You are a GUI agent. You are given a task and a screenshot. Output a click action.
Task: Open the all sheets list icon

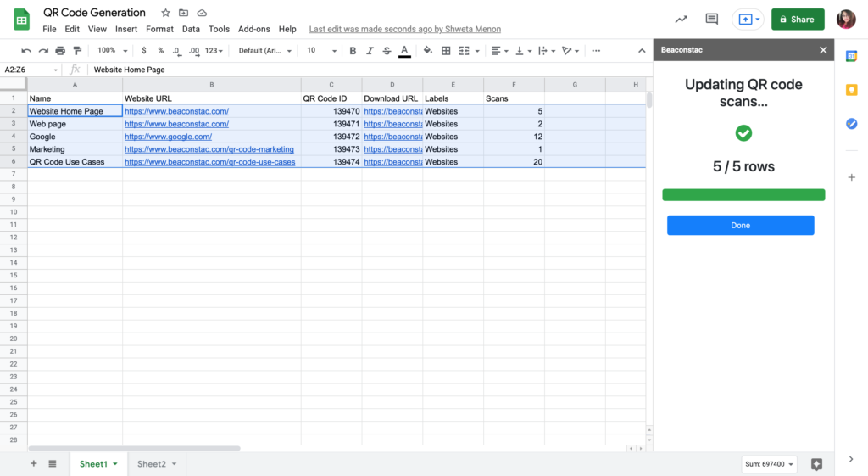[x=52, y=464]
